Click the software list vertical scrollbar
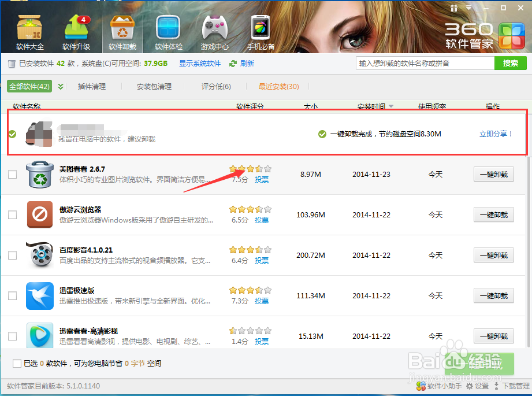 [x=529, y=231]
